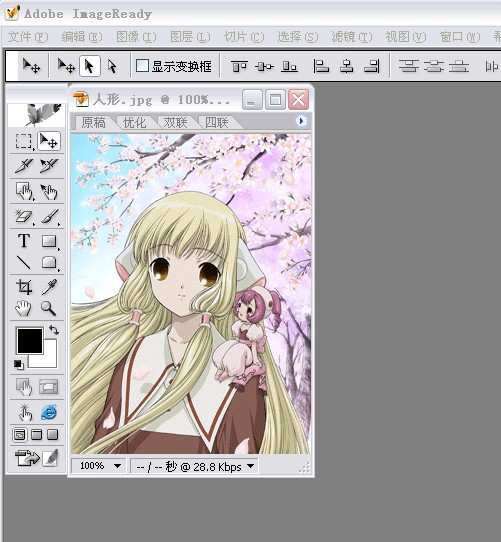This screenshot has width=501, height=542.
Task: Click the black foreground color swatch
Action: point(30,341)
